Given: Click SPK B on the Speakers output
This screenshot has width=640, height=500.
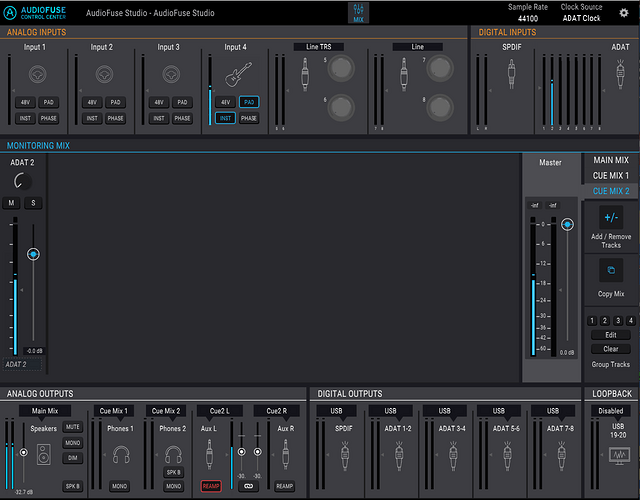Looking at the screenshot, I should [73, 486].
